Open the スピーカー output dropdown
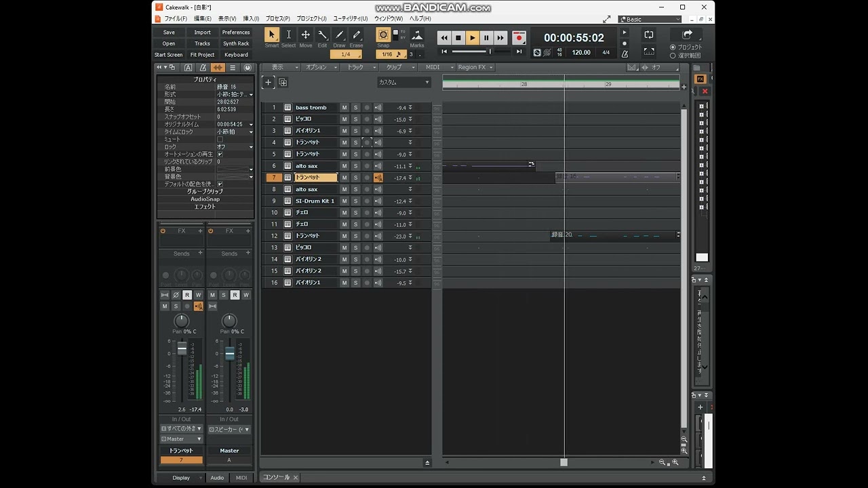Viewport: 868px width, 488px height. (x=229, y=429)
